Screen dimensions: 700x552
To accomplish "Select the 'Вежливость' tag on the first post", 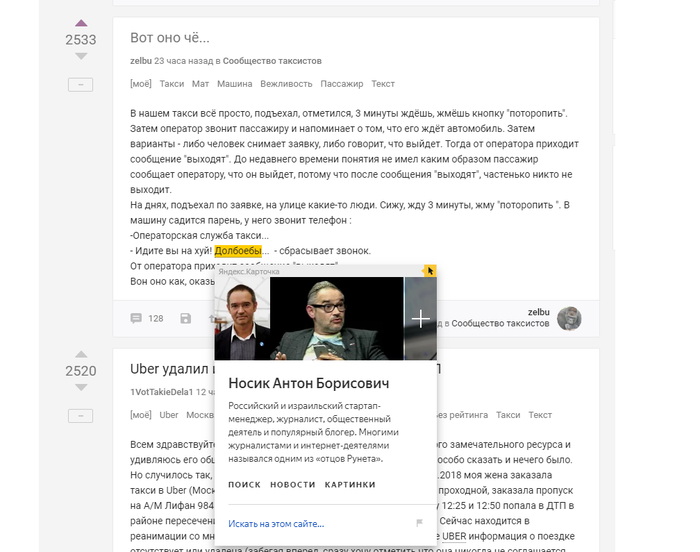I will 287,84.
